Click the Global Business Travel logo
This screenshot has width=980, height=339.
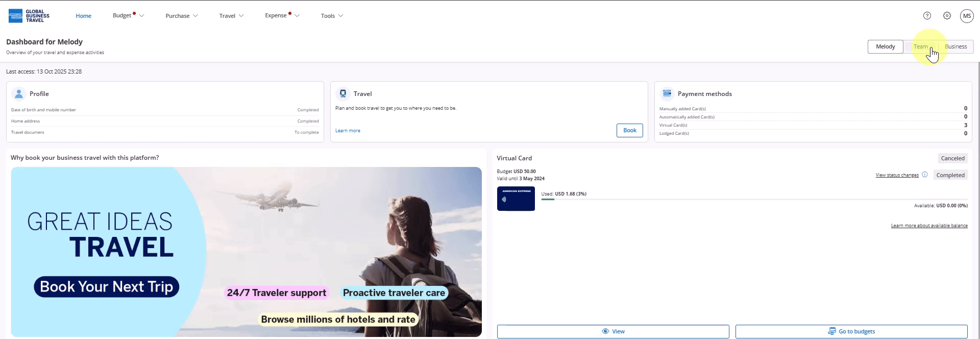pyautogui.click(x=29, y=16)
